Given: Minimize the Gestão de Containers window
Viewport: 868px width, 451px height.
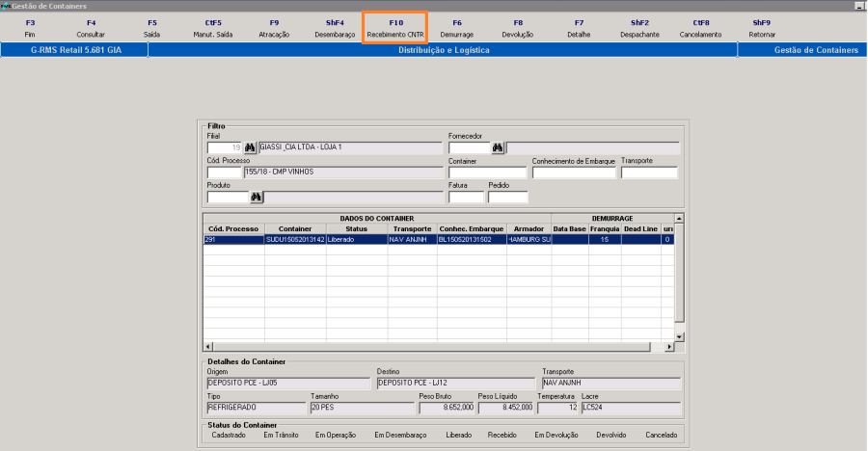Looking at the screenshot, I should pos(861,6).
